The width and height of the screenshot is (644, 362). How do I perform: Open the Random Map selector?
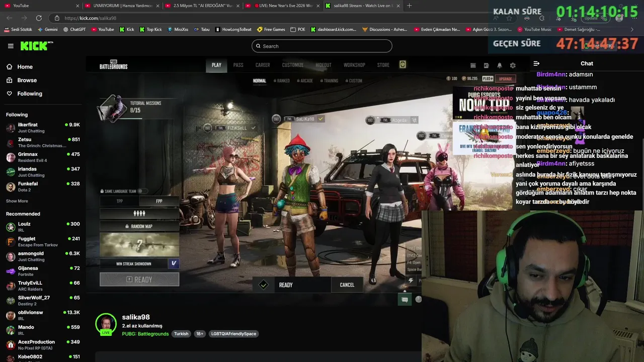tap(139, 226)
